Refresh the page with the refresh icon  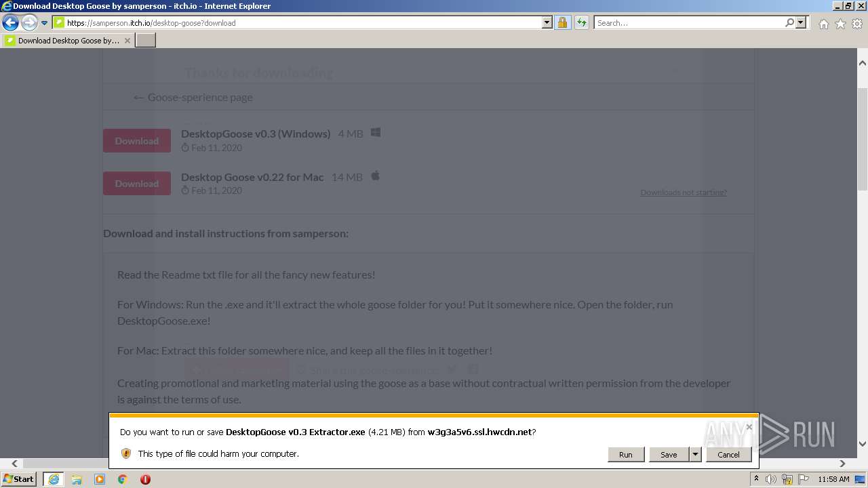[x=582, y=22]
